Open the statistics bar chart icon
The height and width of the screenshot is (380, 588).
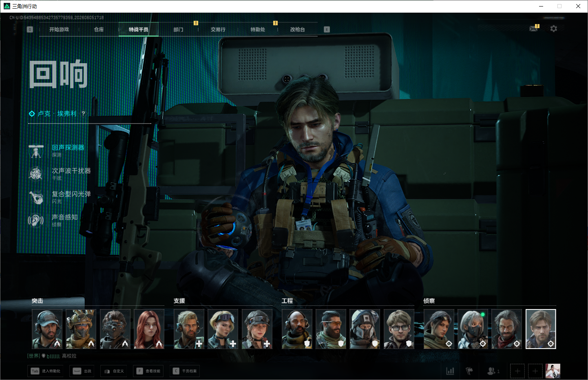pos(450,371)
